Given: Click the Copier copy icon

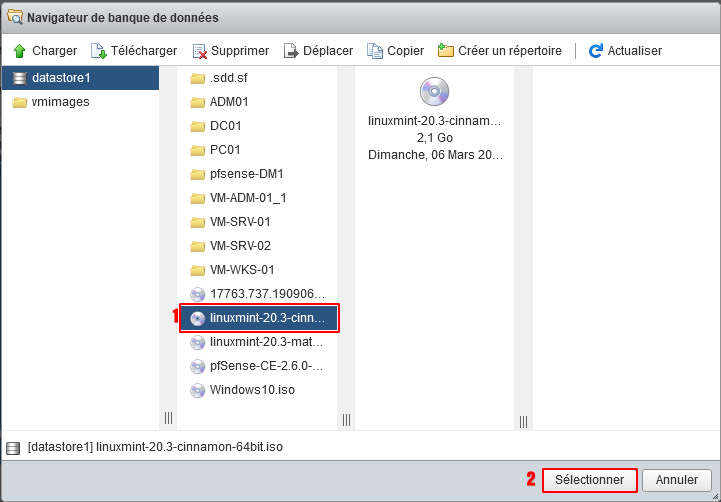Looking at the screenshot, I should 375,51.
